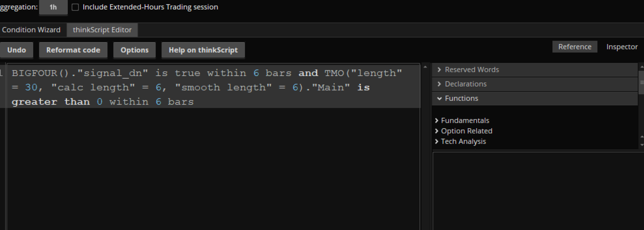Open Help on thinkScript

point(203,50)
